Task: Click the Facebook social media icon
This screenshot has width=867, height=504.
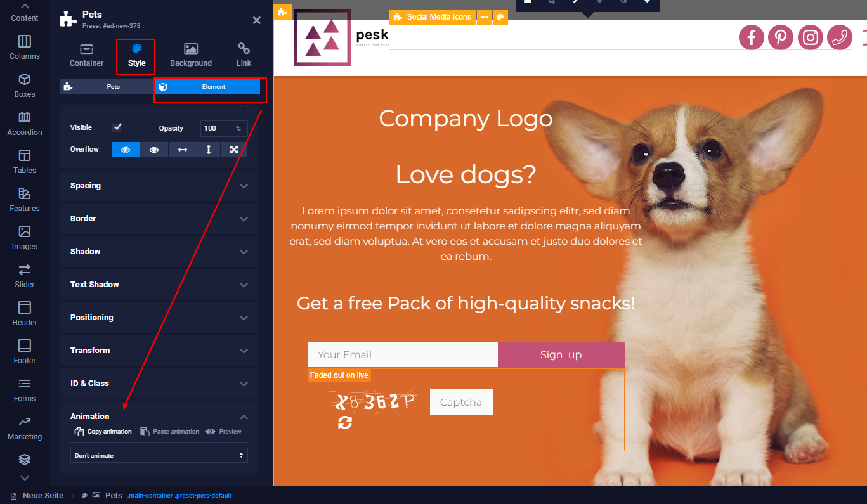Action: click(x=751, y=37)
